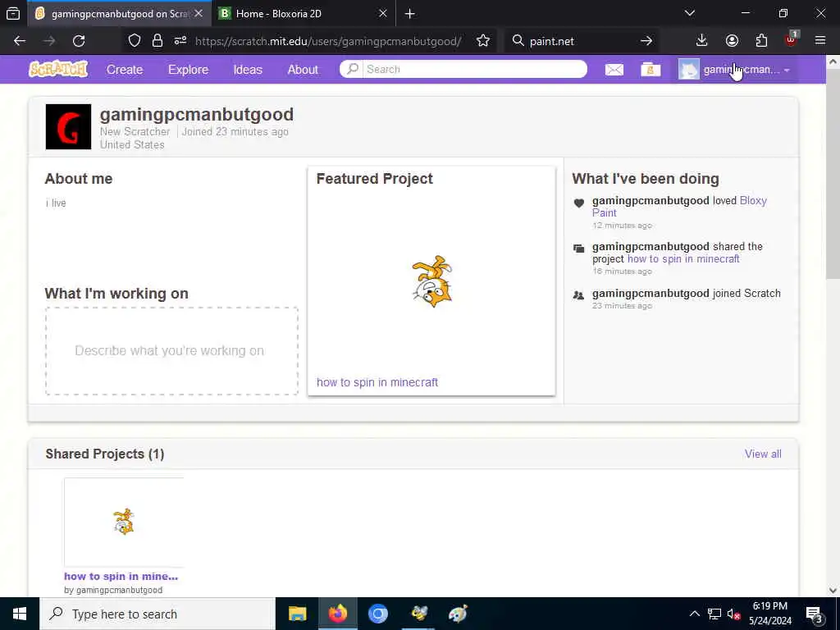Click the paint.net browser search box

click(x=581, y=41)
